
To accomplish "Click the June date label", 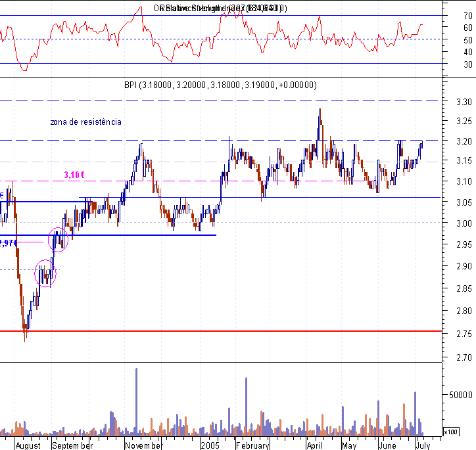I will point(387,445).
